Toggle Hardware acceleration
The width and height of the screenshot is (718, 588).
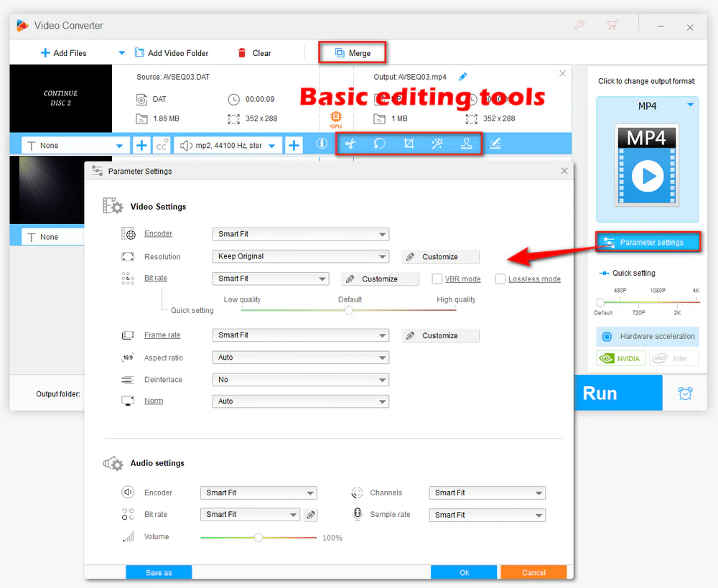tap(648, 336)
